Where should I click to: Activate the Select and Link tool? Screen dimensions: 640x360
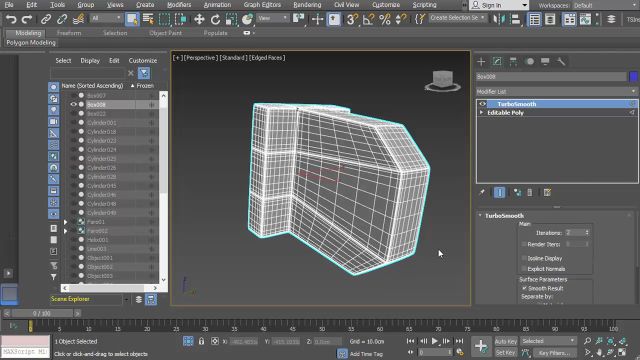(46, 19)
